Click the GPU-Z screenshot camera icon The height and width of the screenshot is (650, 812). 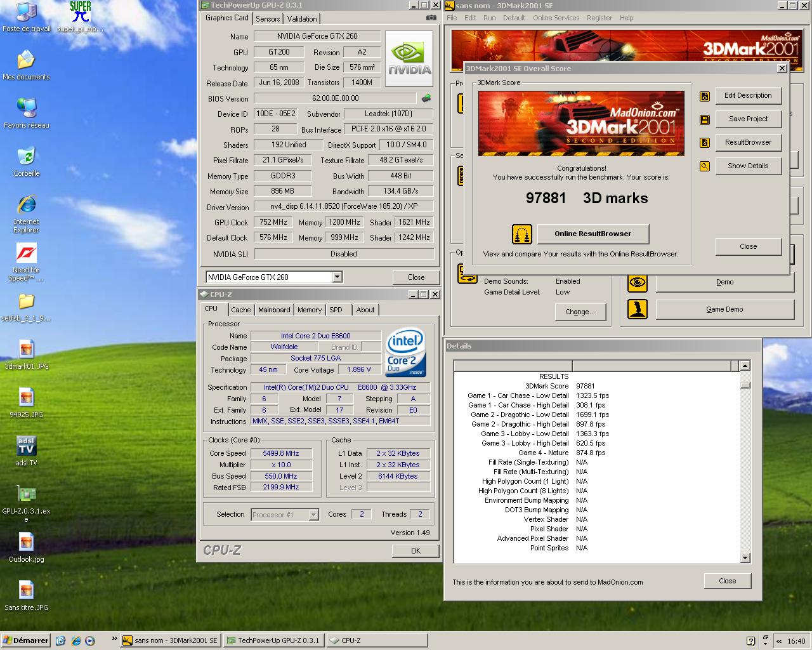pos(431,18)
